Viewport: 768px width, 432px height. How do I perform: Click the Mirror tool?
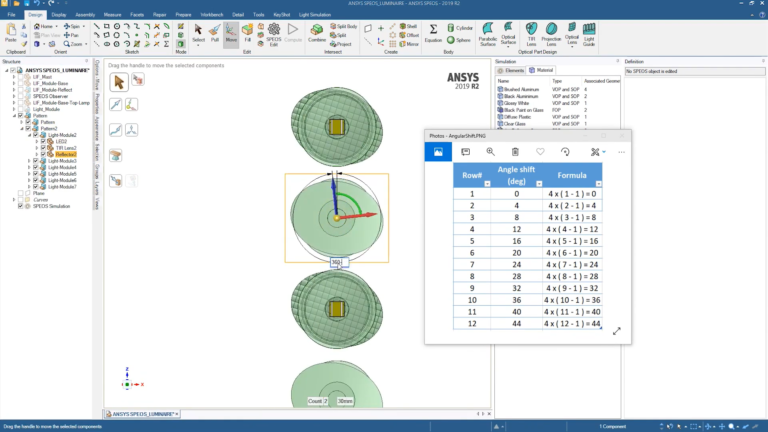pyautogui.click(x=409, y=44)
